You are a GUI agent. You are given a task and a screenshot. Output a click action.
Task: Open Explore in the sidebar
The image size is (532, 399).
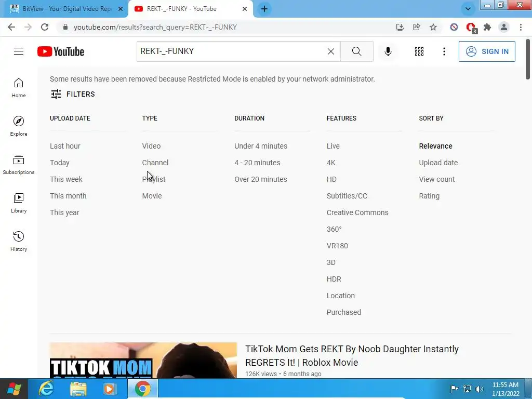(19, 126)
